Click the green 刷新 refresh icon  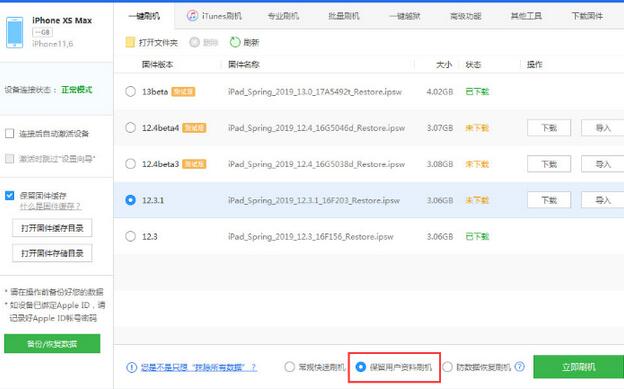click(x=235, y=42)
